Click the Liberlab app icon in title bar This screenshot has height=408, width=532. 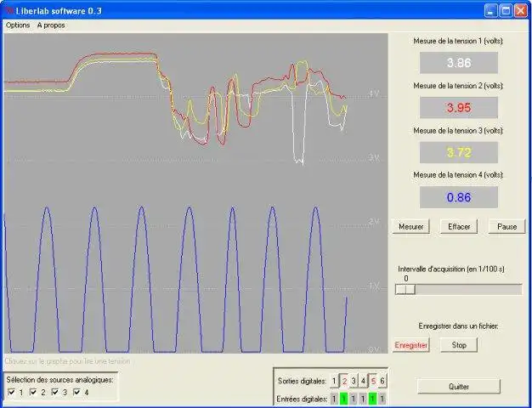point(9,11)
